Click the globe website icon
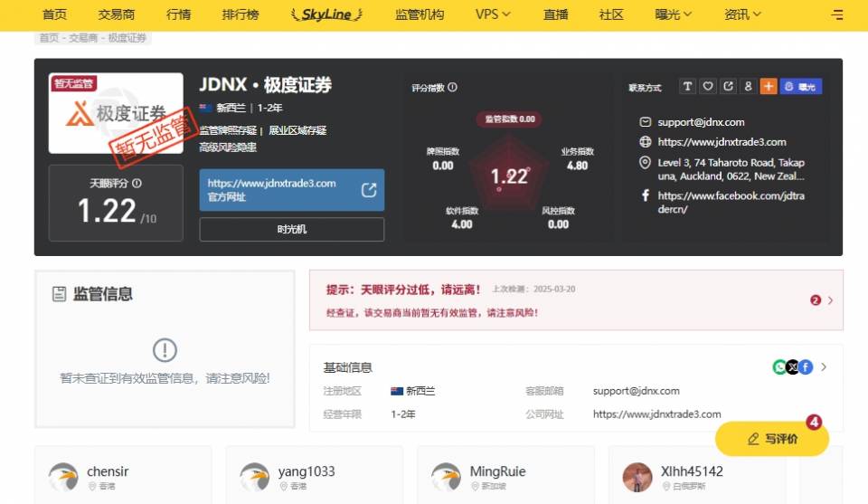Viewport: 868px width, 504px height. click(645, 142)
